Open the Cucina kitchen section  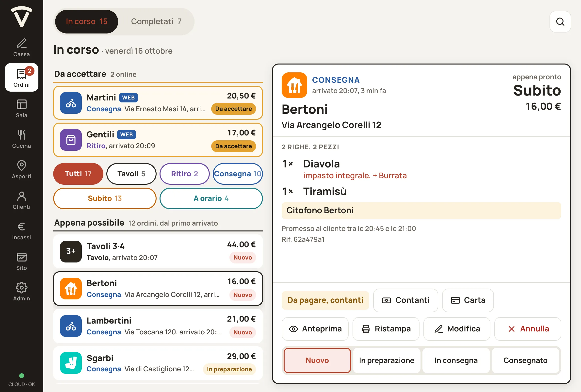point(21,139)
